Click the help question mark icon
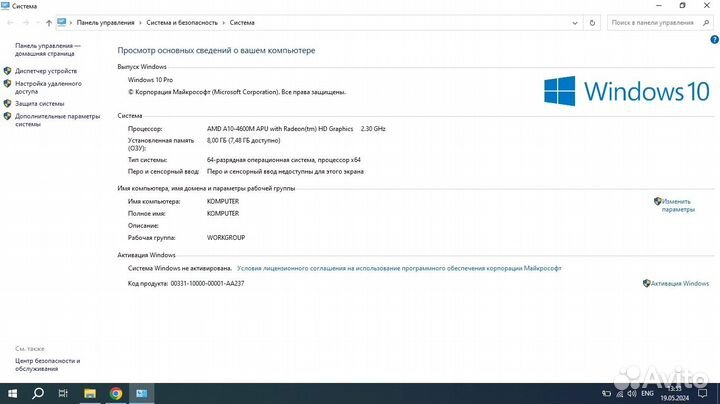 click(714, 40)
